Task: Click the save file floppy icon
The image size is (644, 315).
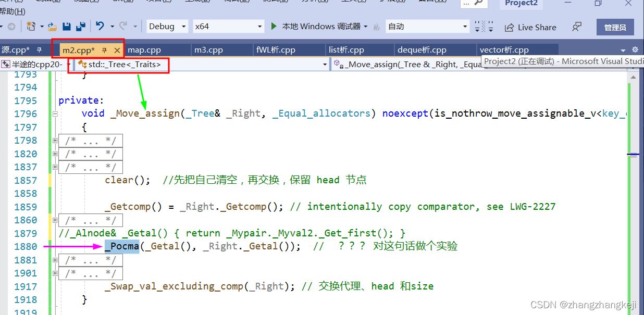Action: click(66, 26)
